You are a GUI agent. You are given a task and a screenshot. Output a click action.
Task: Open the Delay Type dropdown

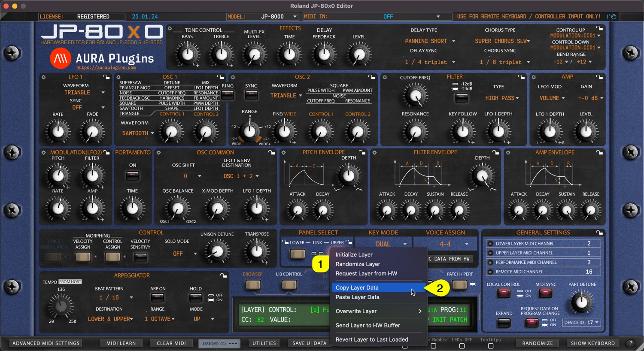[x=430, y=41]
